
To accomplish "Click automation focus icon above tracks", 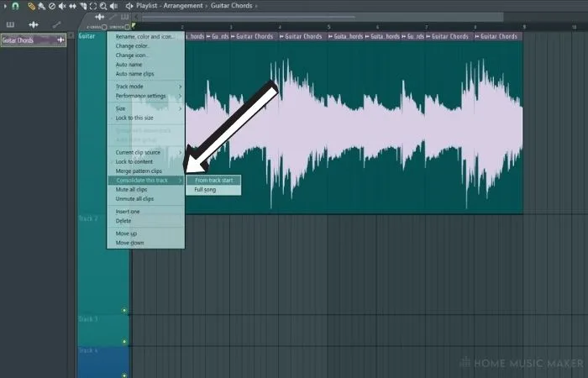I will [113, 17].
